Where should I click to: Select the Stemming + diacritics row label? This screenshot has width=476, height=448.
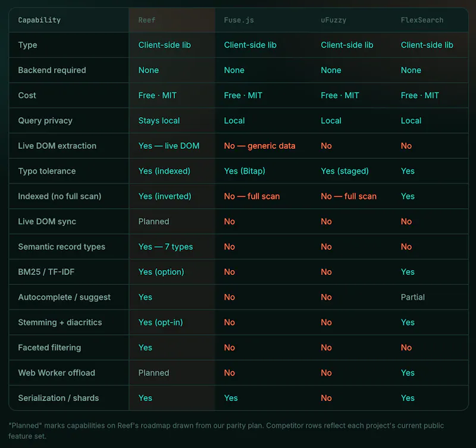[x=60, y=322]
